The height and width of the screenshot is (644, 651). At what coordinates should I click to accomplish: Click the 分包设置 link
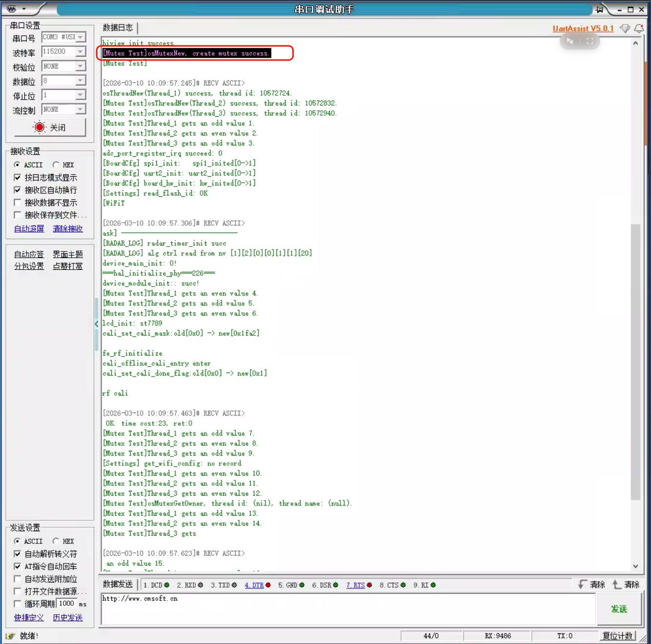(29, 266)
